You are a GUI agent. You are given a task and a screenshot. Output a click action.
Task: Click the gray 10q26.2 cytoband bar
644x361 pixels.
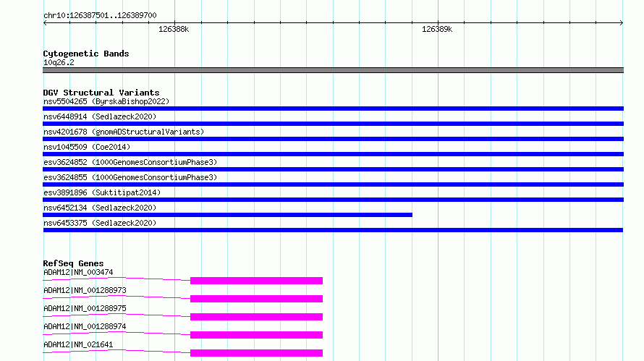[x=333, y=70]
